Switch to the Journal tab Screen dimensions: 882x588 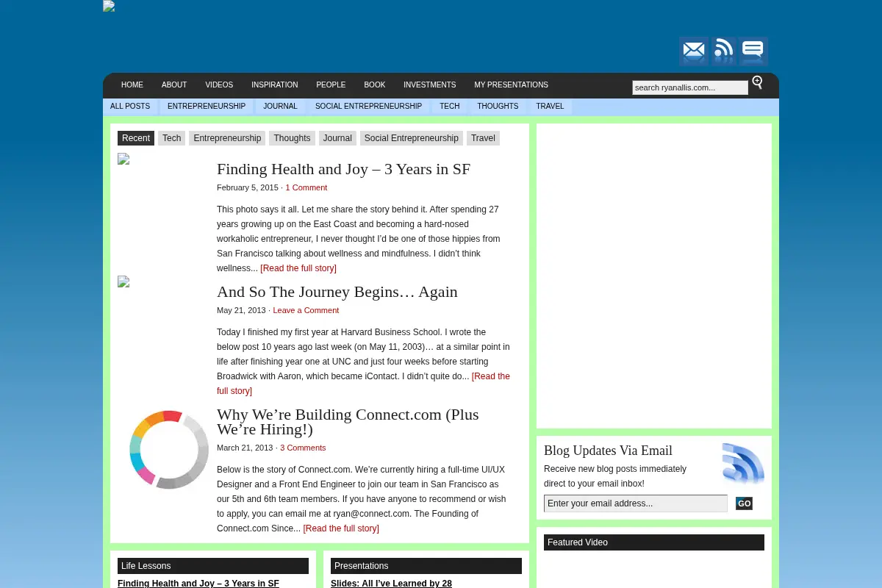[x=337, y=138]
